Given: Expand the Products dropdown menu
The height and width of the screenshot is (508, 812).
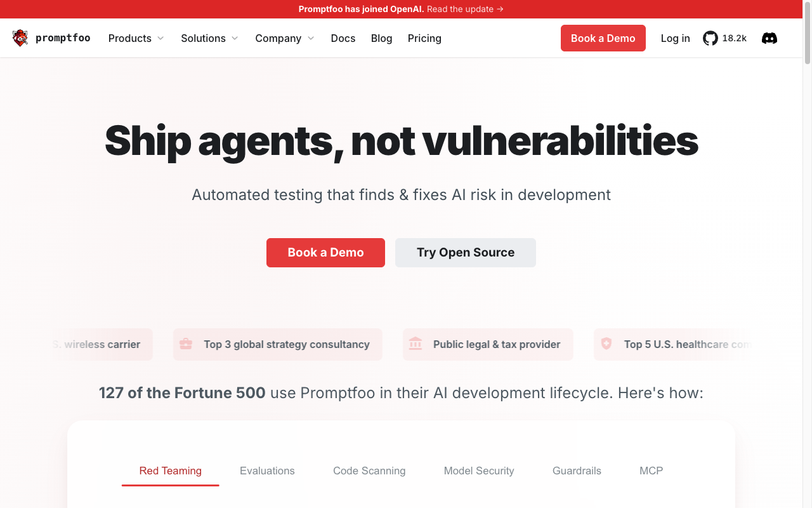Looking at the screenshot, I should (136, 38).
